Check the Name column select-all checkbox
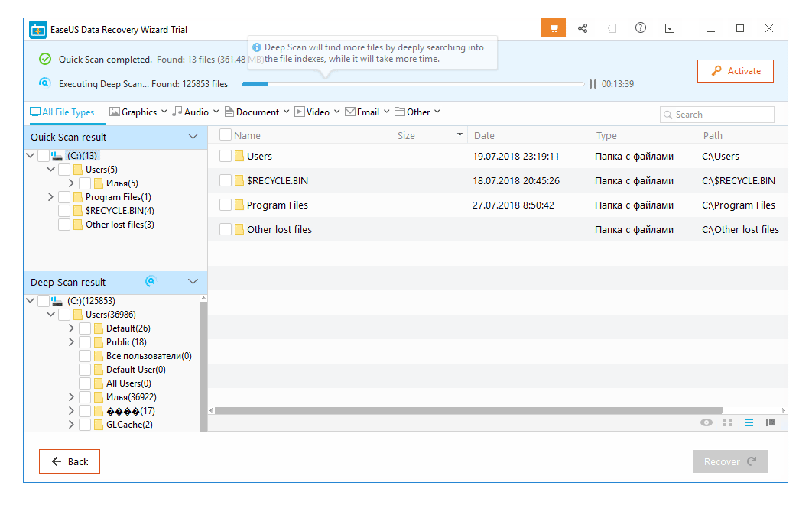The width and height of the screenshot is (812, 508). point(226,135)
